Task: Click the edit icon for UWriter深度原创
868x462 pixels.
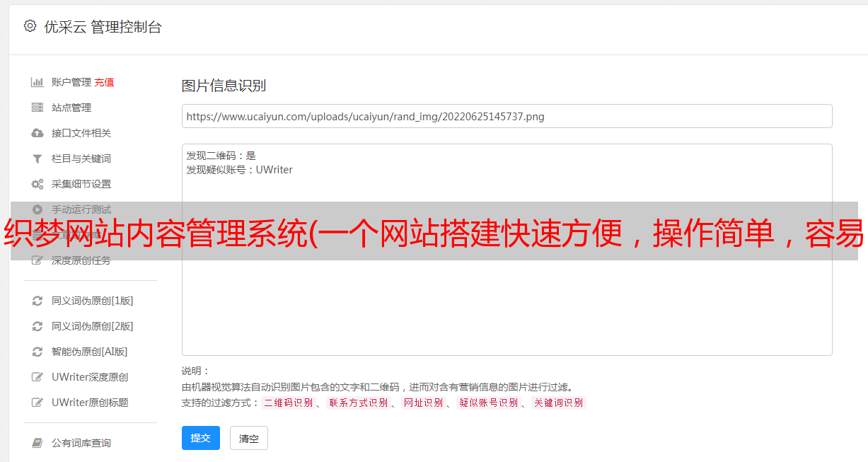Action: click(x=37, y=377)
